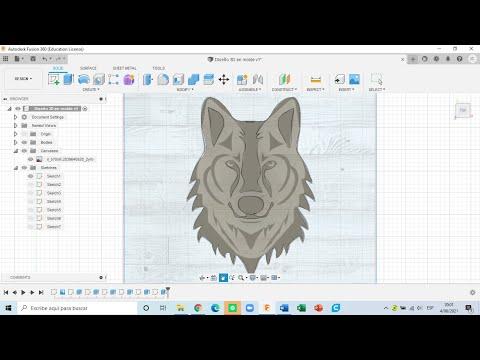480x360 pixels.
Task: Add a new design tab
Action: pos(413,59)
